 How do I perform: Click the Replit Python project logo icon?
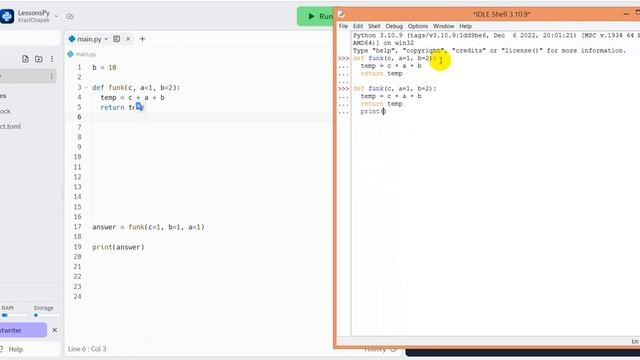(7, 16)
